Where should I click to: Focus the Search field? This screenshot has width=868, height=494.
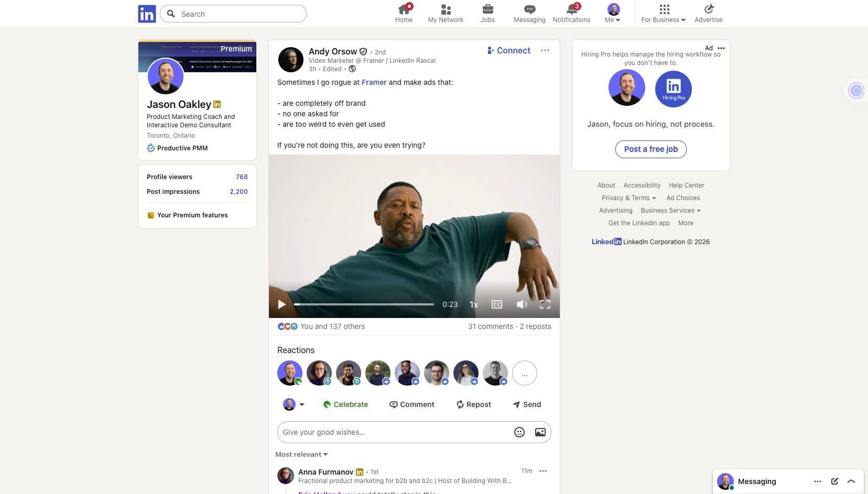tap(233, 14)
